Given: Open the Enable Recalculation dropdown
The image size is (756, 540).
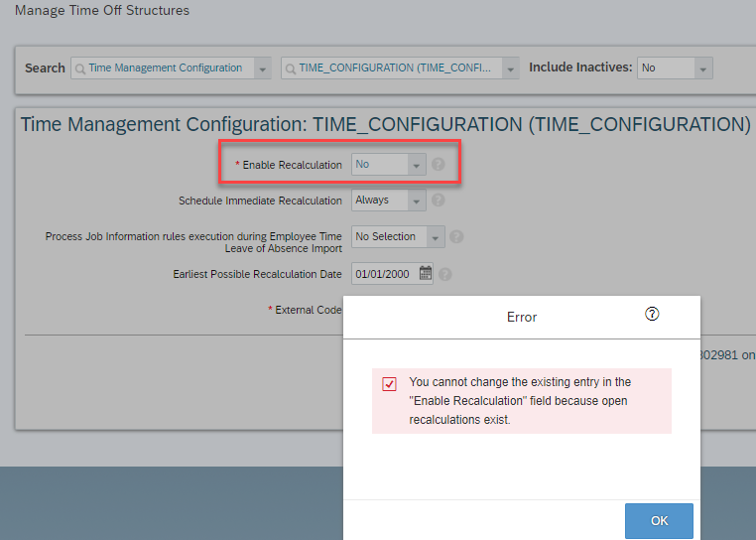Looking at the screenshot, I should tap(416, 165).
